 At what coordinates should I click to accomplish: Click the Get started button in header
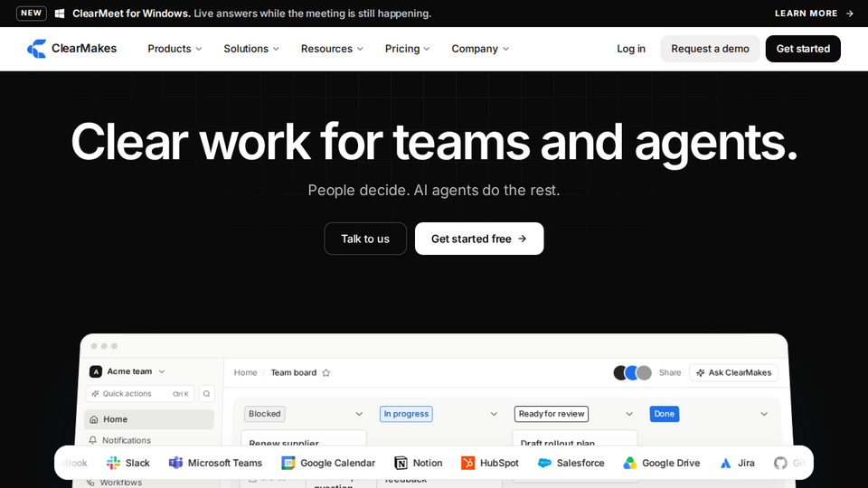(x=803, y=49)
